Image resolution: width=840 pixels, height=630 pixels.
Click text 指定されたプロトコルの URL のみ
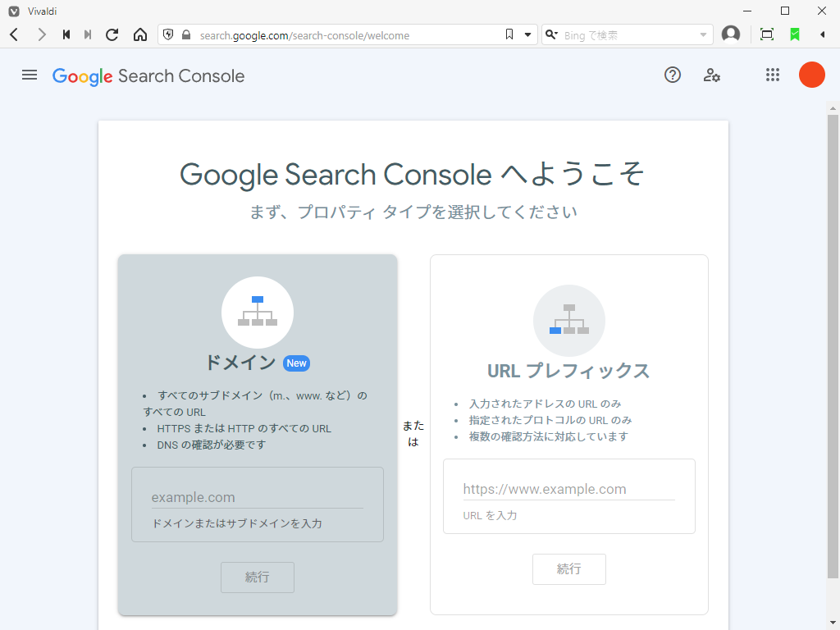[550, 420]
